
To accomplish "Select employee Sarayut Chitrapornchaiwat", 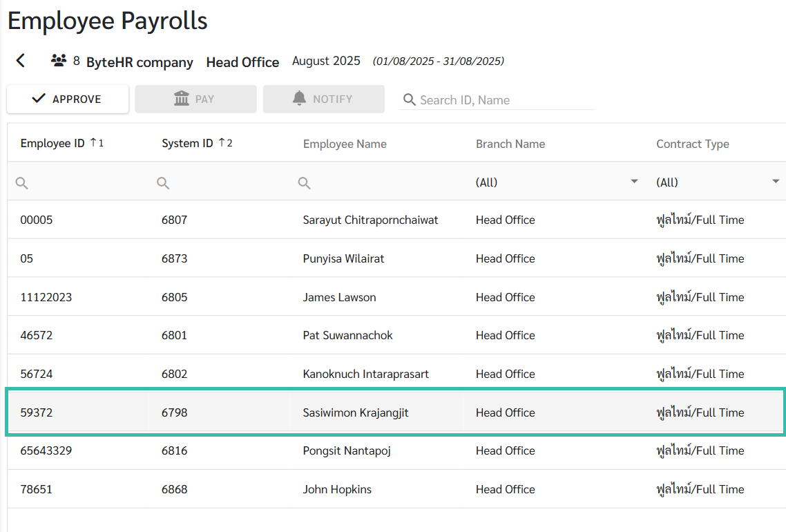I will (x=370, y=220).
